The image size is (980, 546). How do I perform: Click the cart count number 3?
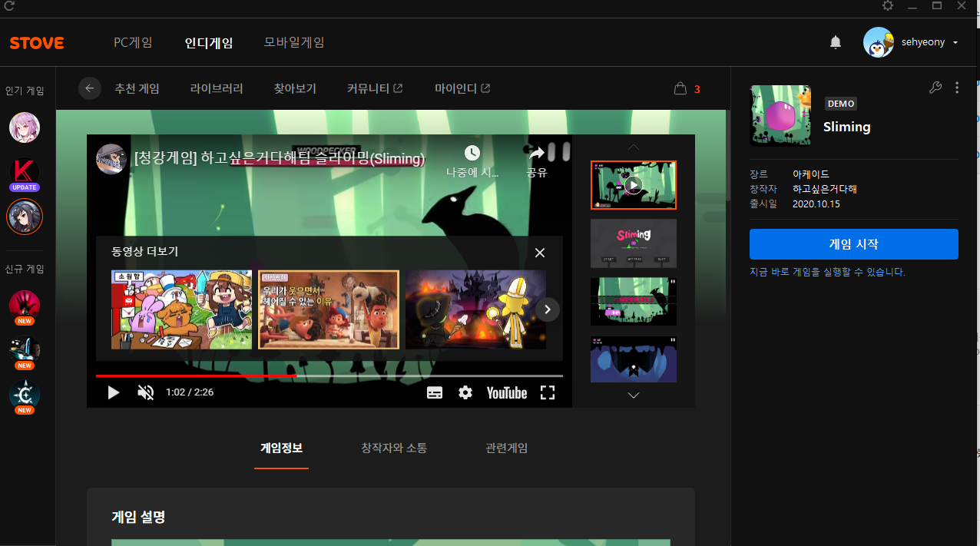coord(697,89)
